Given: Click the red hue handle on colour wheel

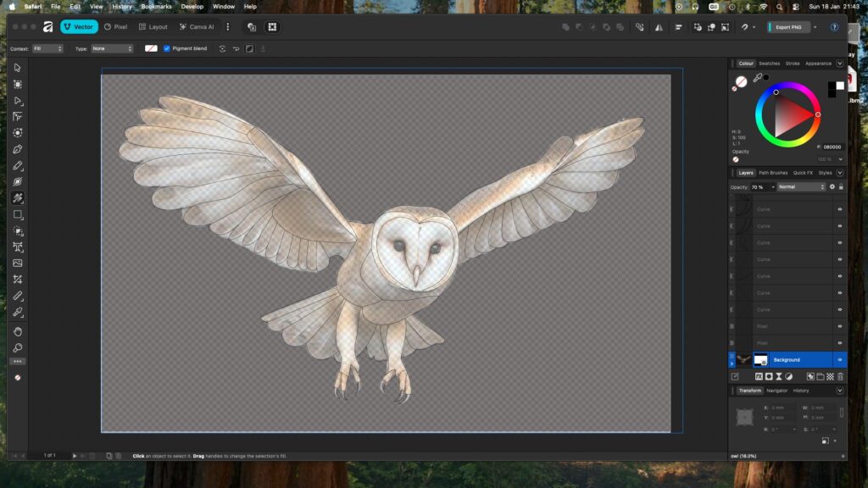Looking at the screenshot, I should (818, 114).
